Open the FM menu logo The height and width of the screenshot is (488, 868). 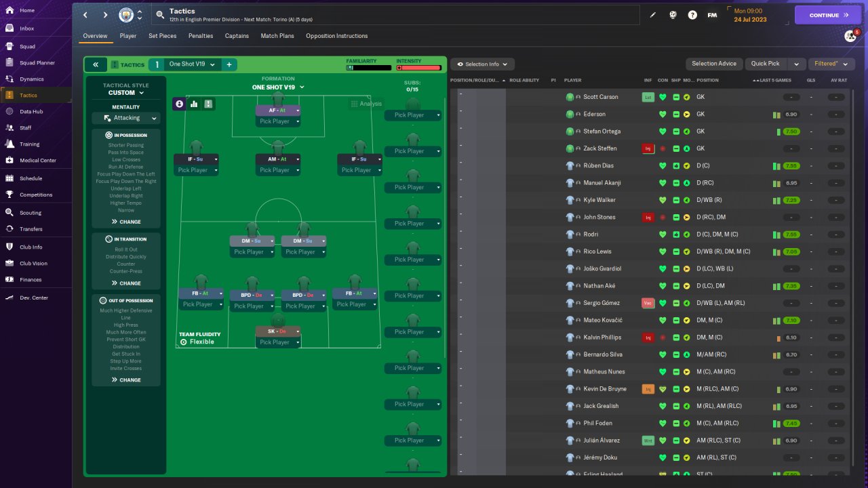coord(712,15)
